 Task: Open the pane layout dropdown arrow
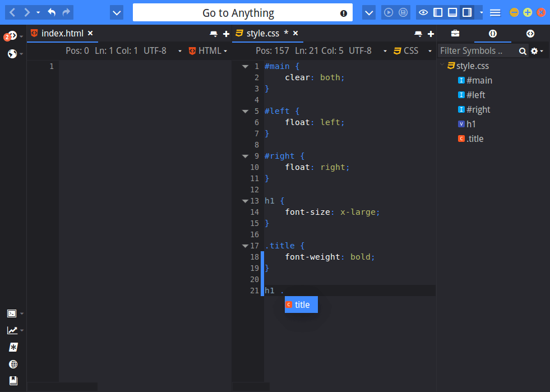coord(481,13)
